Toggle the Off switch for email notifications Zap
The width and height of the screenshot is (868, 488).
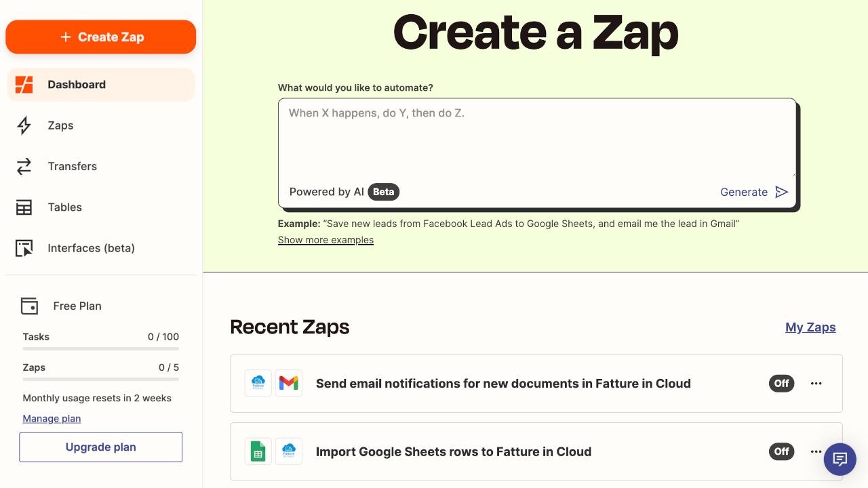coord(781,383)
